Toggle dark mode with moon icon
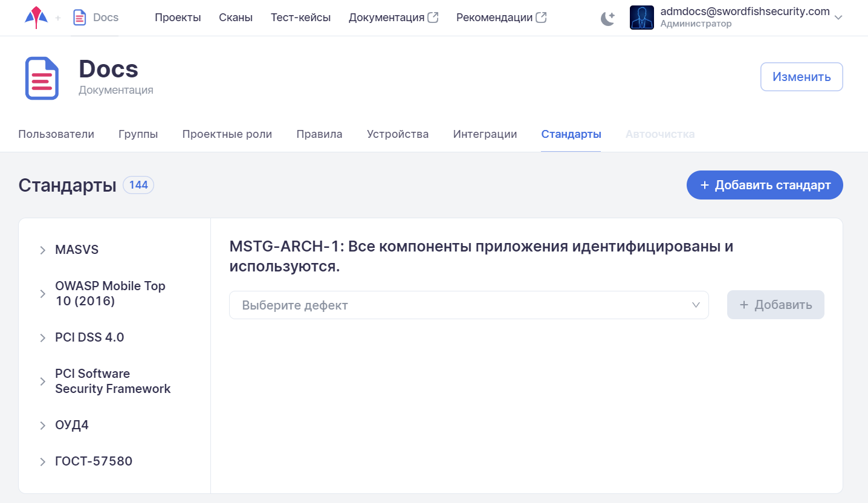Image resolution: width=868 pixels, height=503 pixels. (x=607, y=18)
